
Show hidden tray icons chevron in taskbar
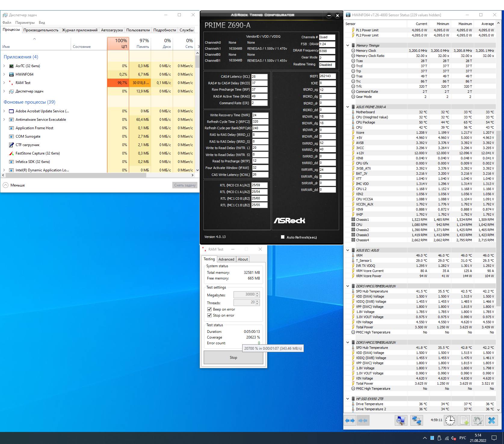tap(425, 438)
